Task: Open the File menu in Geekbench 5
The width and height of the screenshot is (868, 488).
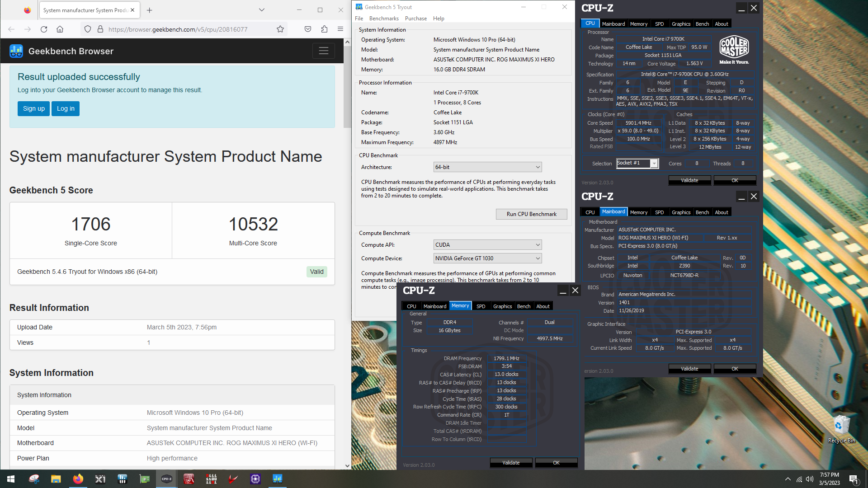Action: tap(359, 19)
